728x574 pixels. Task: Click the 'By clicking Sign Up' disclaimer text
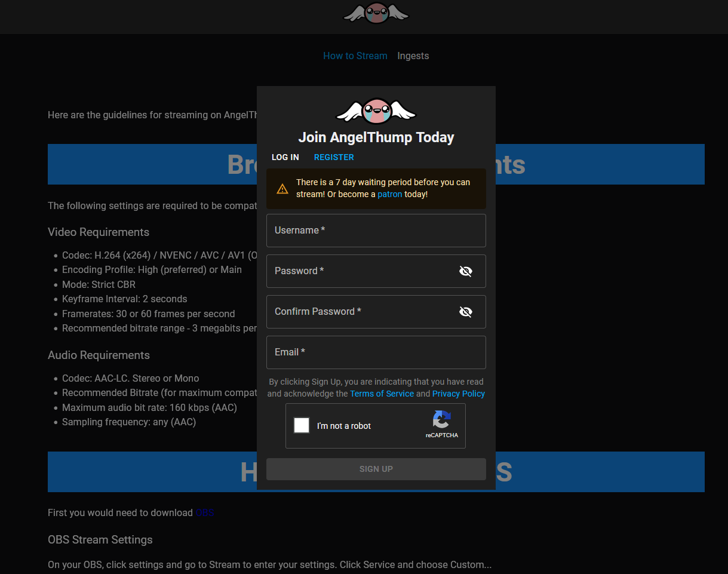pos(376,388)
